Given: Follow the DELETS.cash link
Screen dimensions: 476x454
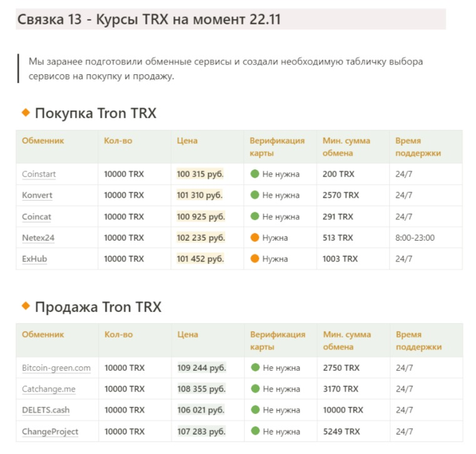Looking at the screenshot, I should pyautogui.click(x=46, y=410).
